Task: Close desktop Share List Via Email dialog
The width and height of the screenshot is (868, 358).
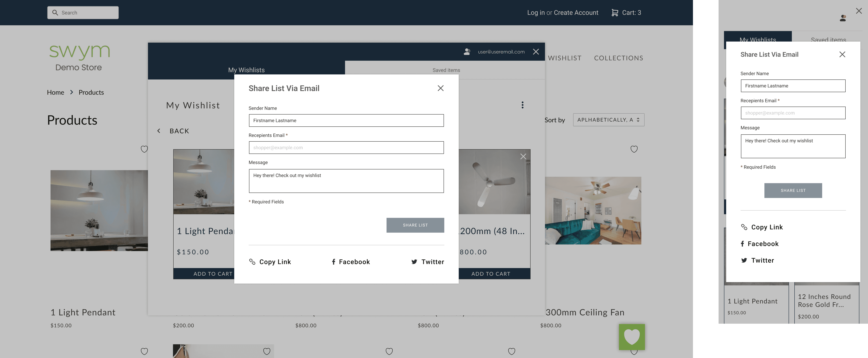Action: [440, 88]
